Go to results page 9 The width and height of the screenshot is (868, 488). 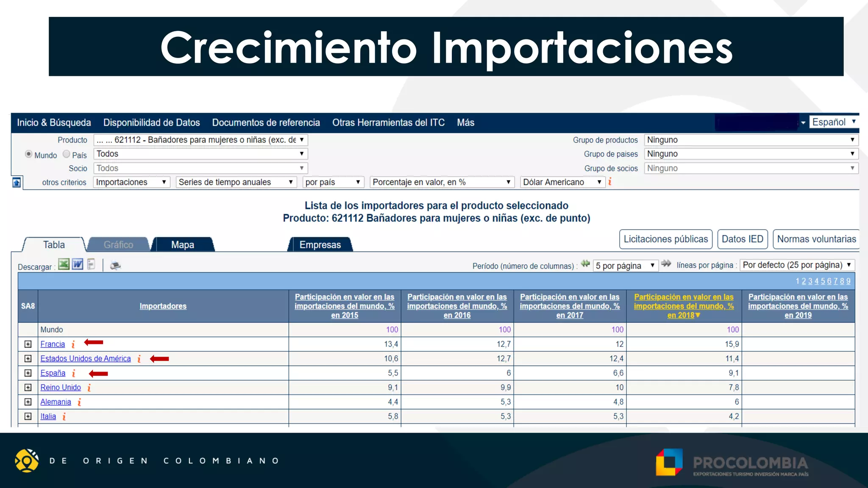(x=848, y=281)
